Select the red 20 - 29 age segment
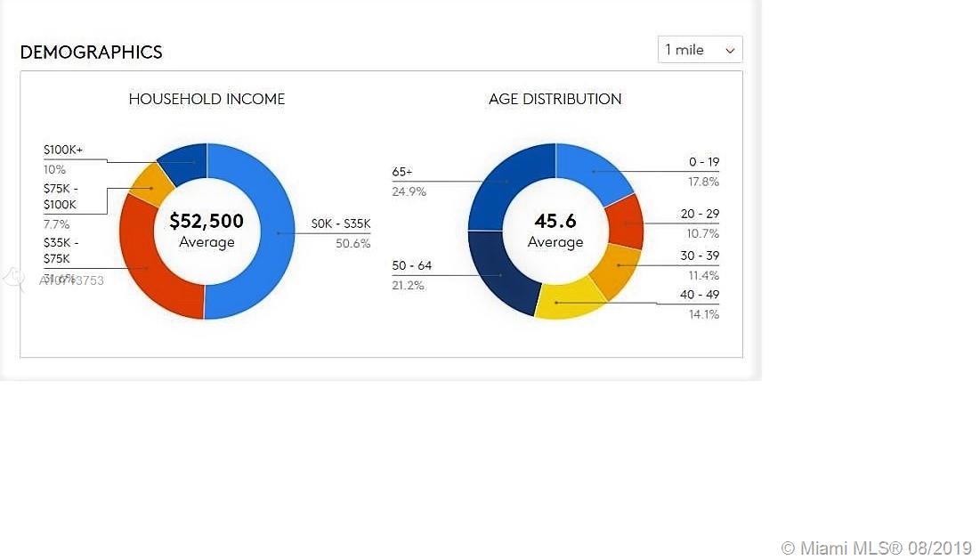Screen dimensions: 980x560 tap(625, 222)
